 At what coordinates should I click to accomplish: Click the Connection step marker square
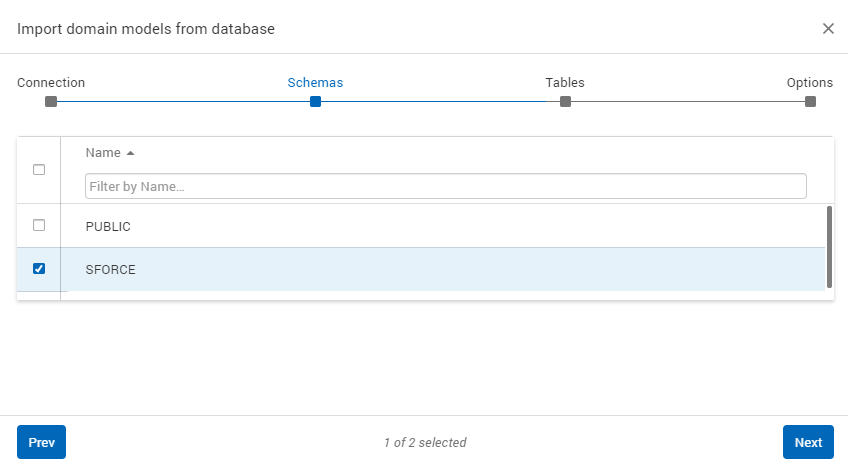[x=51, y=101]
